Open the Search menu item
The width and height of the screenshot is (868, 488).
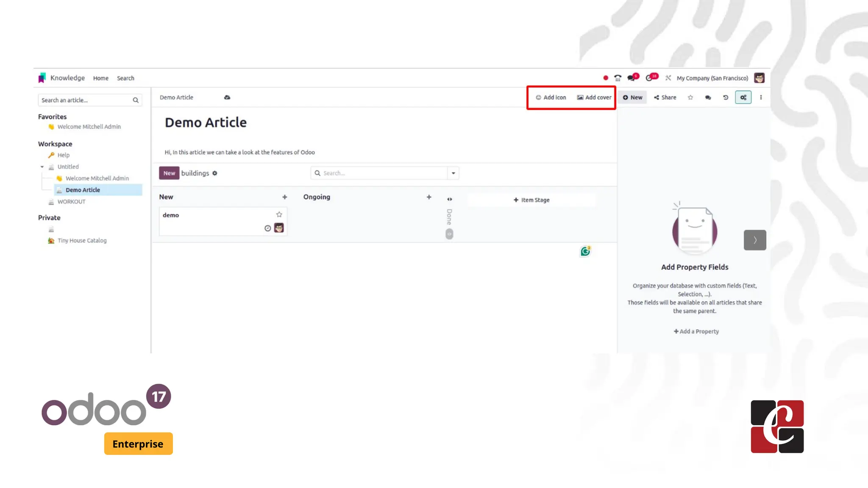[125, 78]
